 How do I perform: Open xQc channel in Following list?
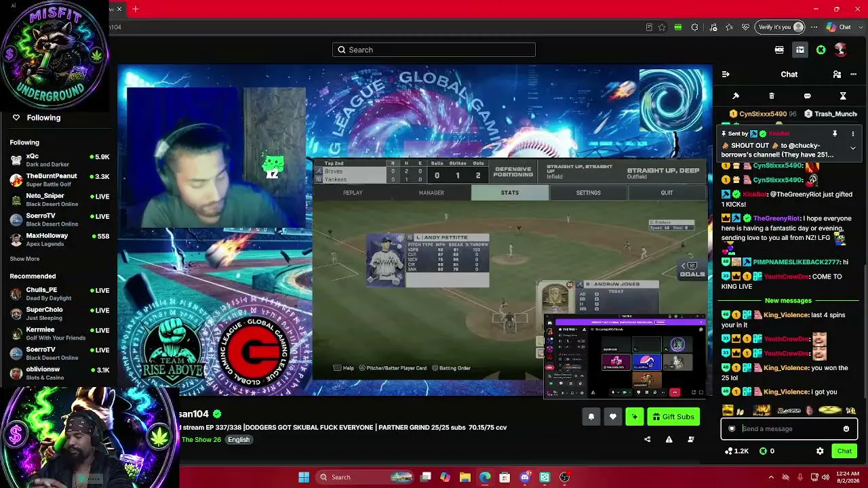point(59,160)
